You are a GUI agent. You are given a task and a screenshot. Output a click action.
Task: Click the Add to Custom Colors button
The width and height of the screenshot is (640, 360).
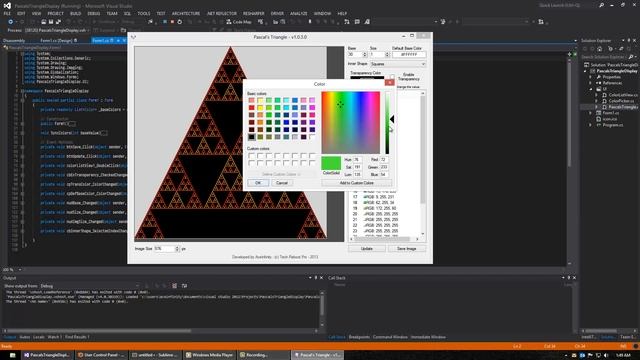point(357,183)
